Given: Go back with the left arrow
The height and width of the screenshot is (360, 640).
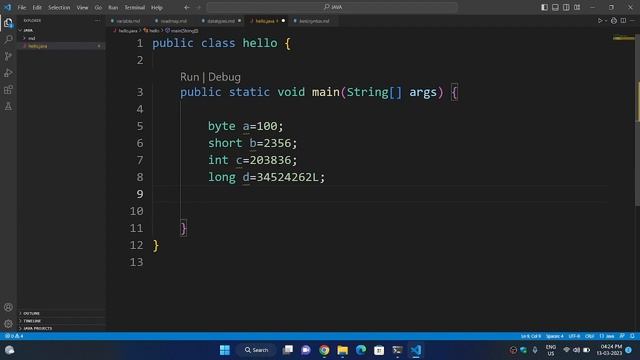Looking at the screenshot, I should coord(187,7).
